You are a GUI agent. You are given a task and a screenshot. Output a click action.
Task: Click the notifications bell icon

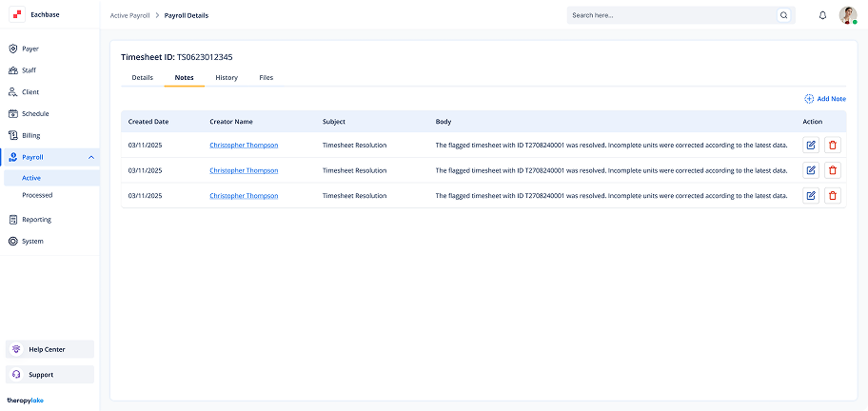click(822, 15)
